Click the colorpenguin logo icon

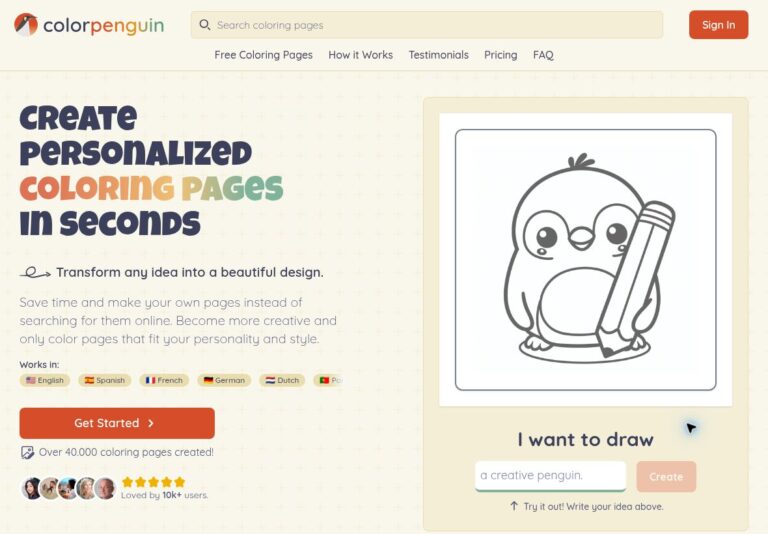click(26, 24)
